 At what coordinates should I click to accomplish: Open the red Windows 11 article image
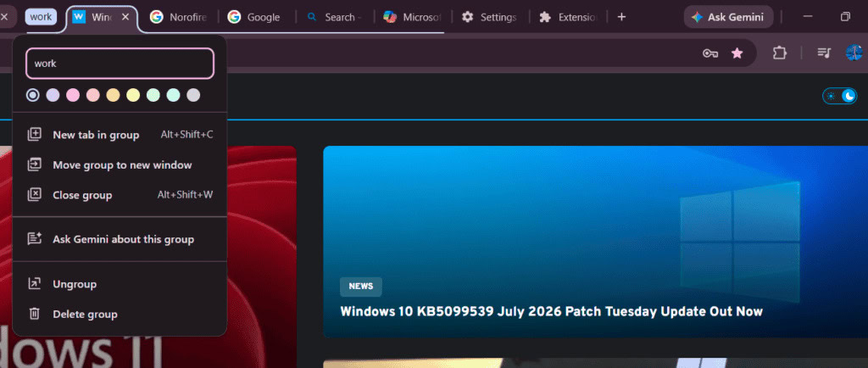[261, 257]
